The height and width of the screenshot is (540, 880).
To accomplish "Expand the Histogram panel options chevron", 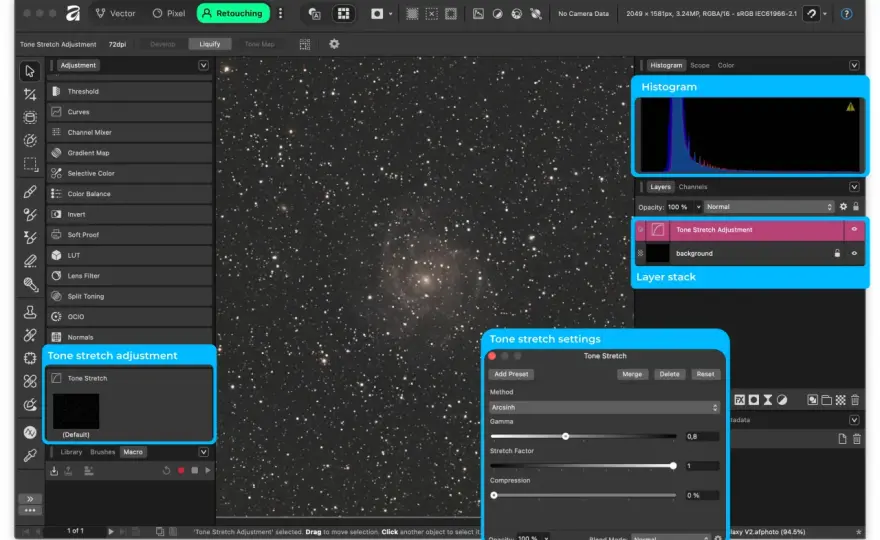I will pyautogui.click(x=854, y=65).
